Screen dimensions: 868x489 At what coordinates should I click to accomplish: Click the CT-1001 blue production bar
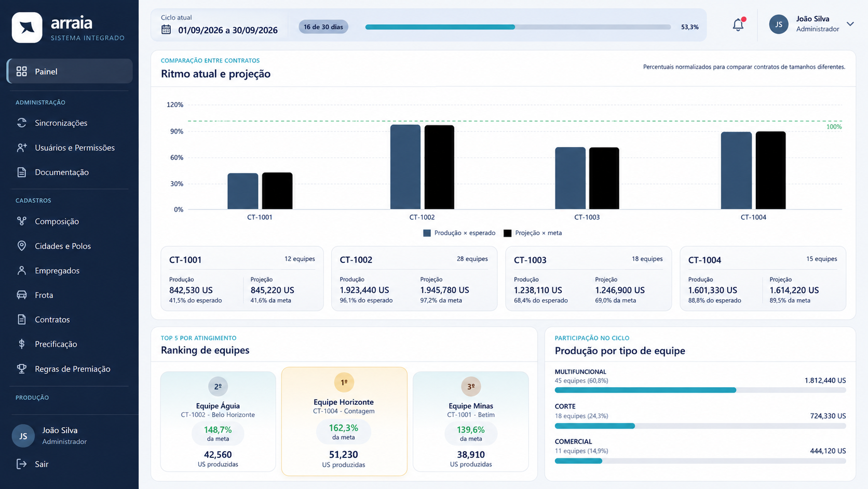tap(242, 191)
